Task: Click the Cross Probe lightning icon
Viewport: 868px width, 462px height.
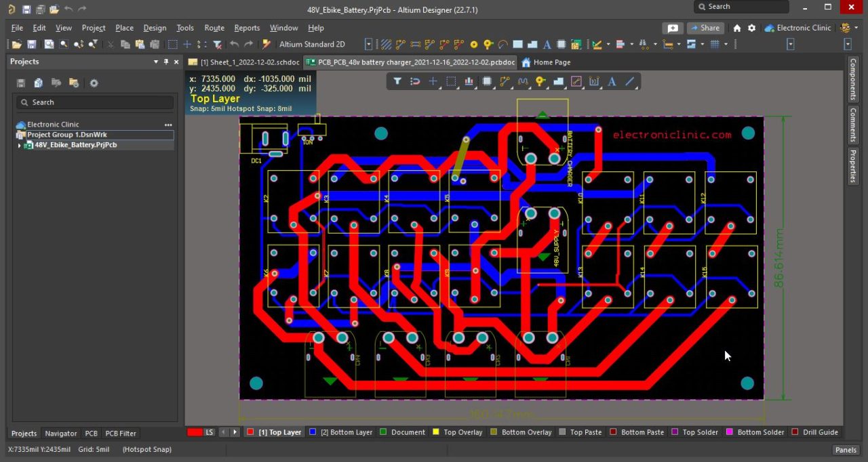Action: click(x=266, y=45)
